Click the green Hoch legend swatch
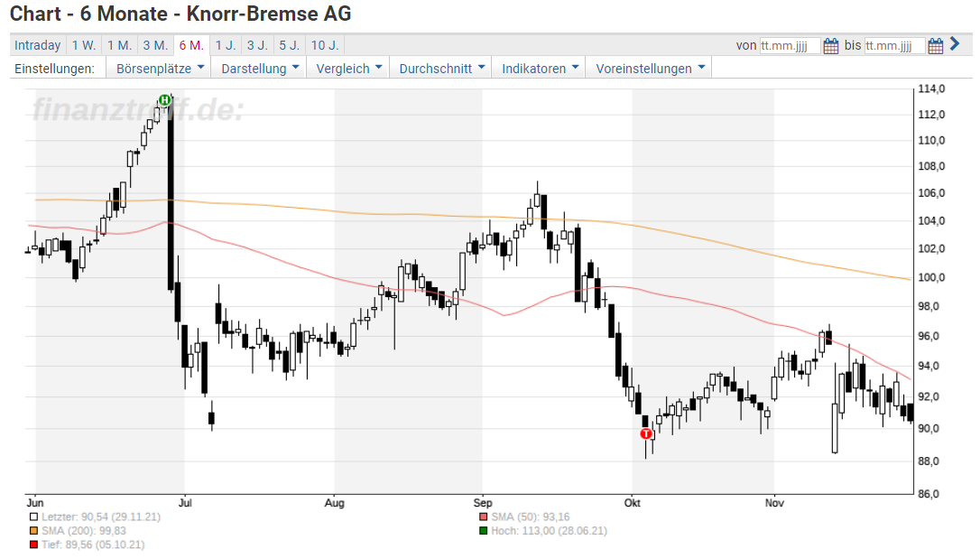The width and height of the screenshot is (980, 559). point(483,531)
